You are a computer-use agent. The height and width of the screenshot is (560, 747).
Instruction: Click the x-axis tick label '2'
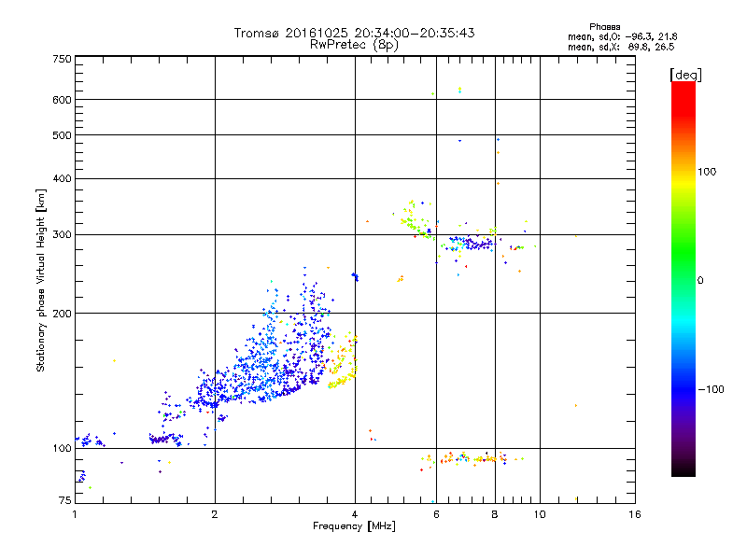click(x=215, y=514)
